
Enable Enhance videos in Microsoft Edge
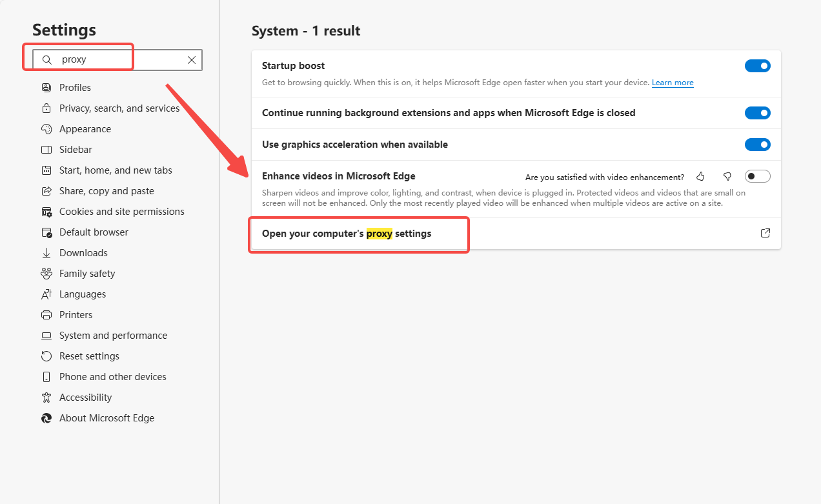coord(758,176)
